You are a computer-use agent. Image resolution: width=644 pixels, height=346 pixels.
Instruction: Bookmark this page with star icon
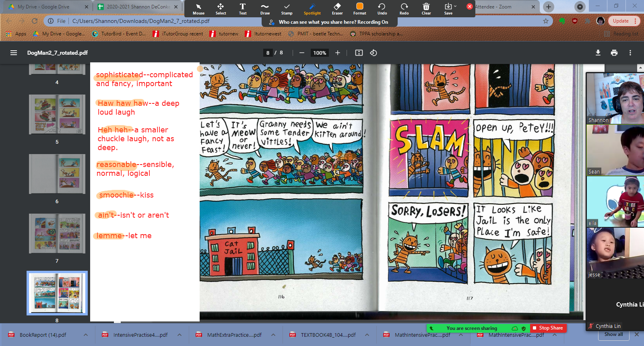546,21
